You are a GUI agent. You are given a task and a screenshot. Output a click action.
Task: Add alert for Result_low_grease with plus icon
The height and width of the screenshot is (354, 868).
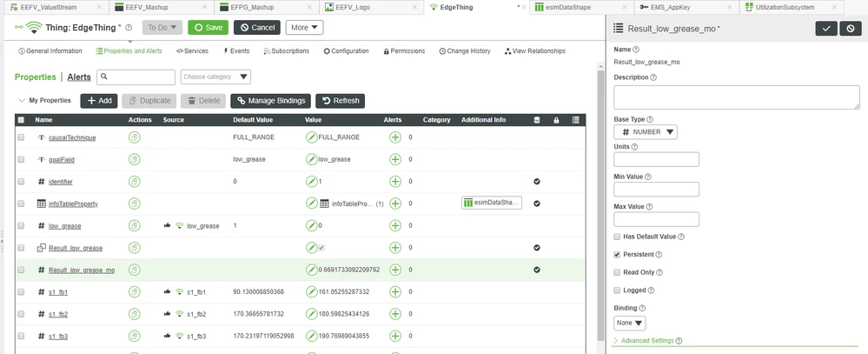(x=395, y=248)
